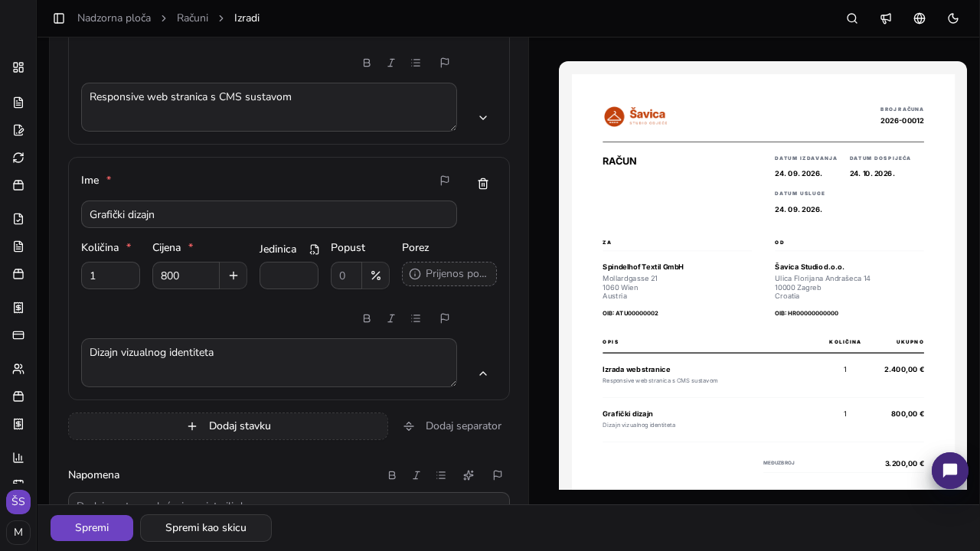Go to Računi breadcrumb
980x551 pixels.
coord(192,18)
